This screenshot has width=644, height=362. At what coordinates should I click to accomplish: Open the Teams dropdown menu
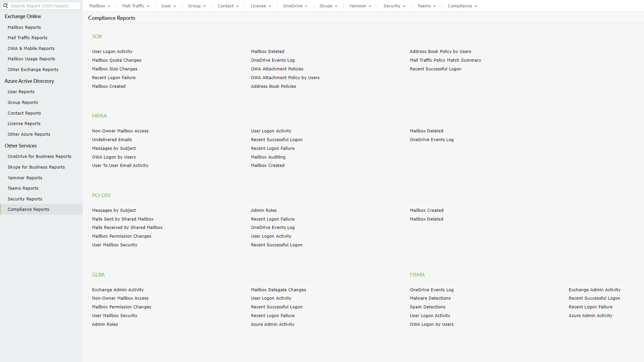(427, 6)
